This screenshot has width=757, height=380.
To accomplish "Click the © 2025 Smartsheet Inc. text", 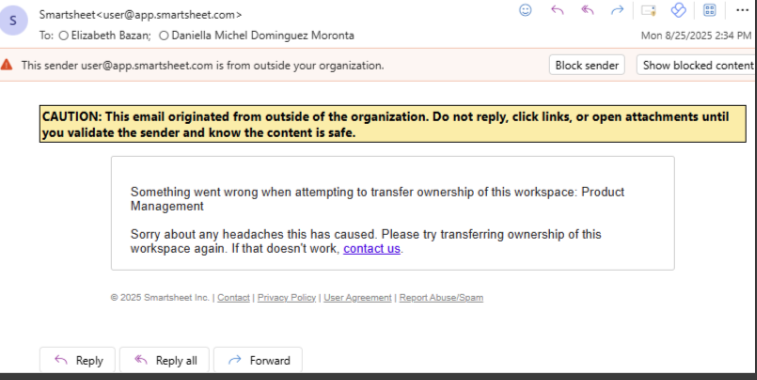I will 160,297.
